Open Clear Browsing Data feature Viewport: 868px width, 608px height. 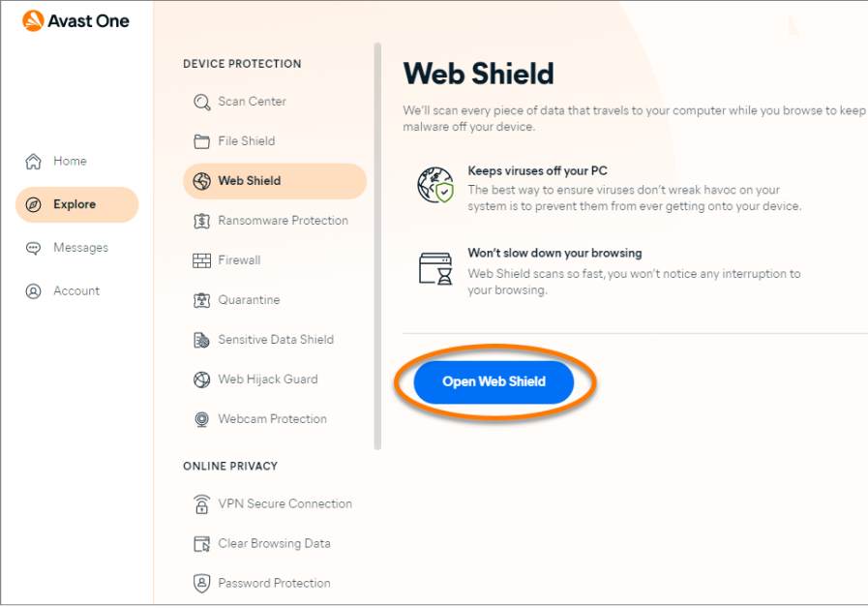(x=274, y=544)
